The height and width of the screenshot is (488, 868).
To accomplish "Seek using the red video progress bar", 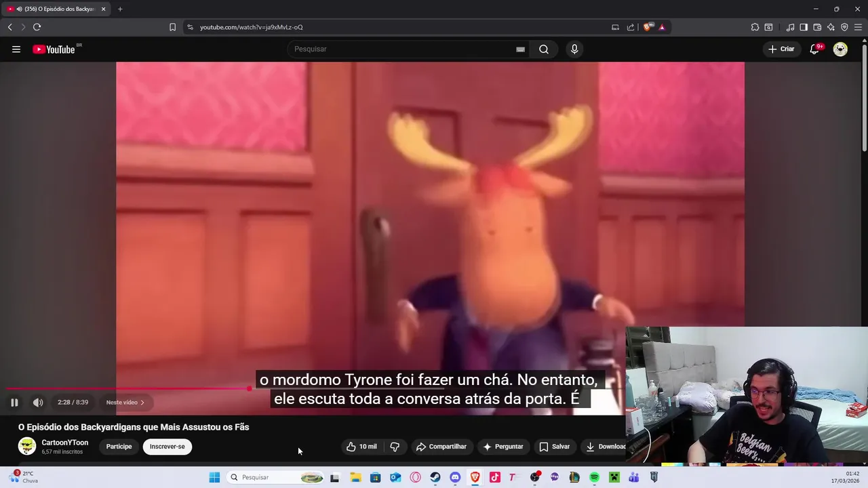I will coord(127,389).
